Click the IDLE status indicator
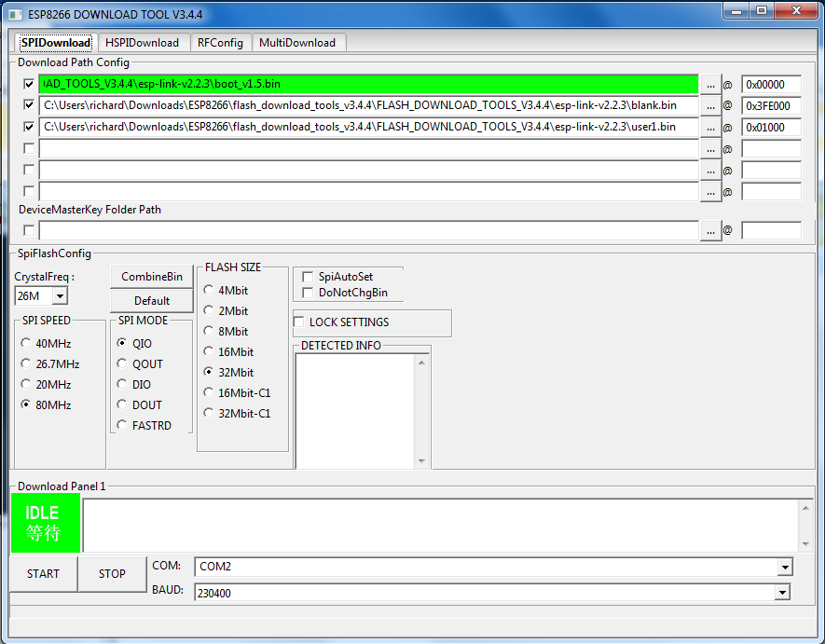 tap(46, 523)
